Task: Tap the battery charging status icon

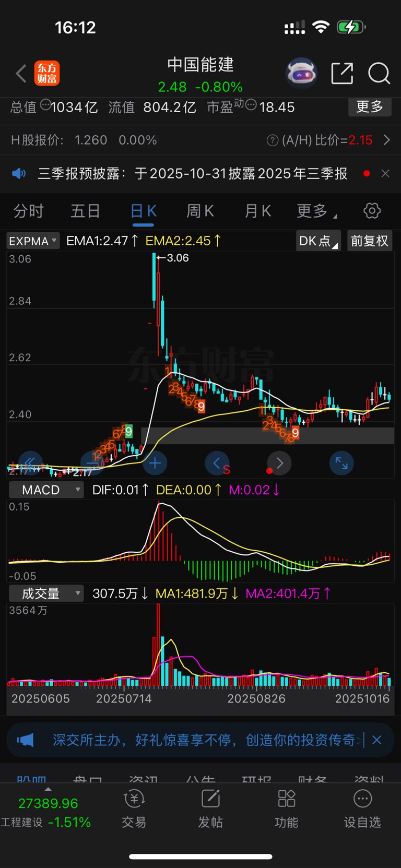Action: [351, 27]
